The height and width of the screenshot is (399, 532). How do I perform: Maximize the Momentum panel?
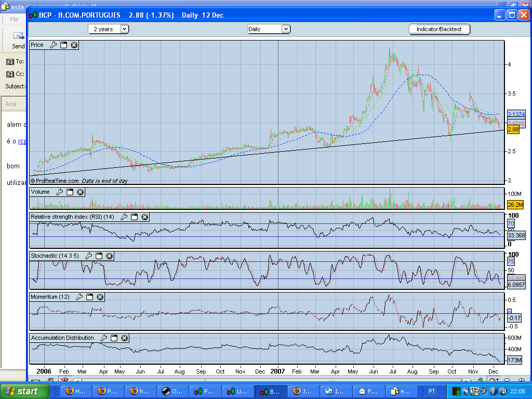tap(89, 297)
